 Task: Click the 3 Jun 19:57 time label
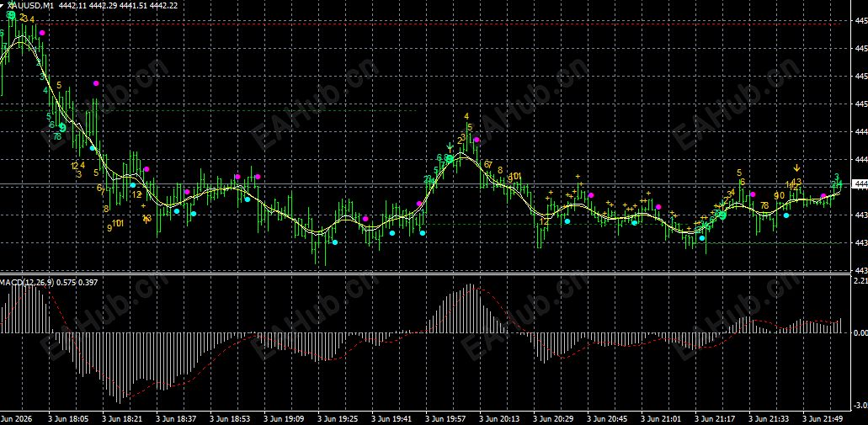point(445,419)
